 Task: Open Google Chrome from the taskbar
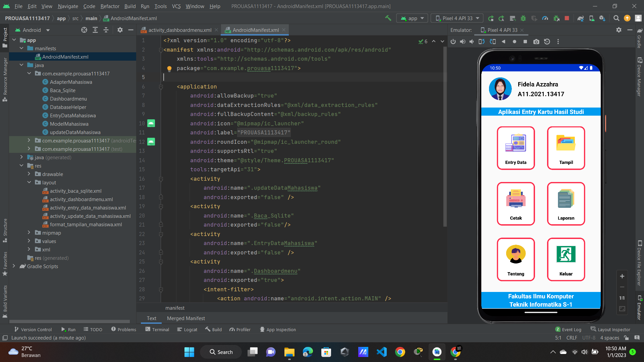tap(400, 352)
